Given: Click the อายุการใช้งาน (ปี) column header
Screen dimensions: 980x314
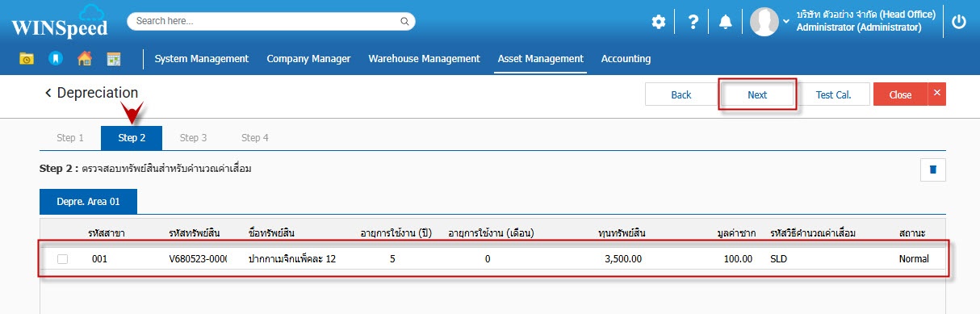Looking at the screenshot, I should 396,233.
